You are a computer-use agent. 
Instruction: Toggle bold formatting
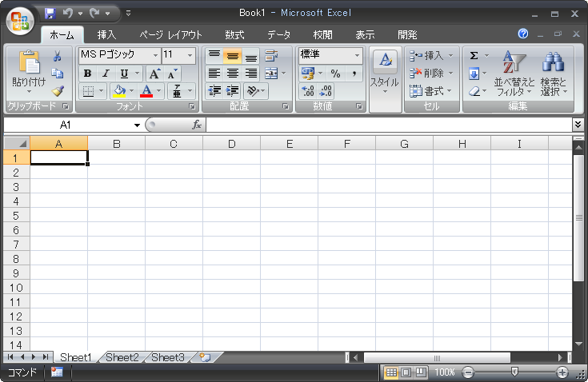(x=87, y=74)
